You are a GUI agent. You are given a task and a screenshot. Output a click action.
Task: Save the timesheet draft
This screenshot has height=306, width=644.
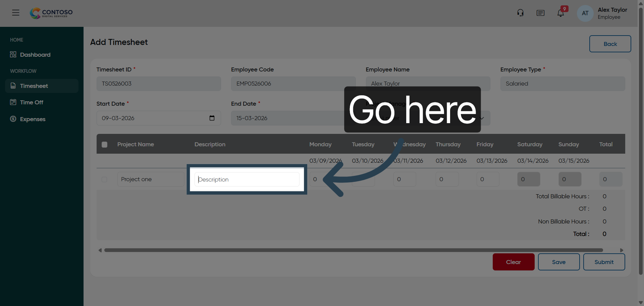point(558,262)
